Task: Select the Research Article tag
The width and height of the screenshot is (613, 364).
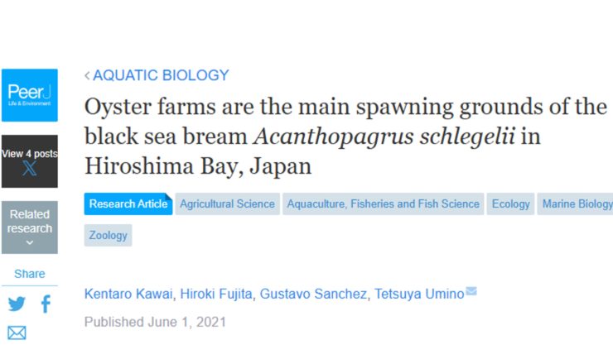Action: pyautogui.click(x=128, y=204)
